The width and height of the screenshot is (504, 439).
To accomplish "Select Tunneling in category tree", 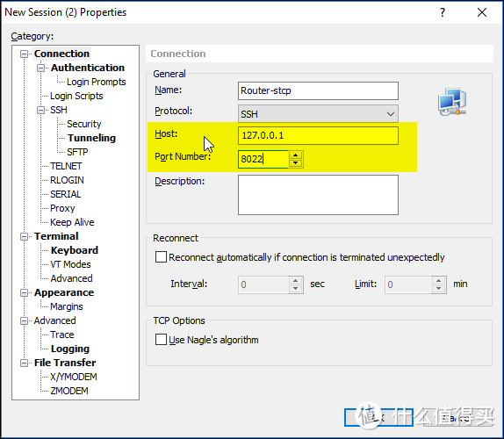I will [91, 138].
